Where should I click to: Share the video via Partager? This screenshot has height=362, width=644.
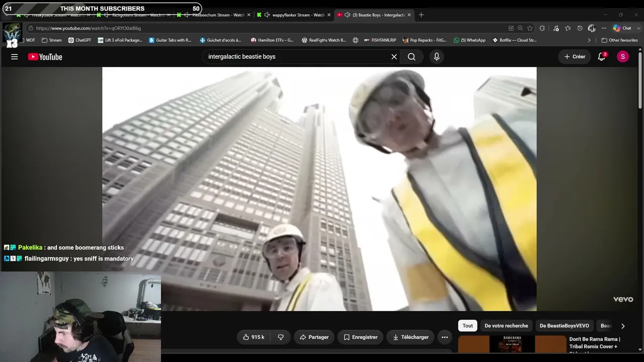point(314,337)
